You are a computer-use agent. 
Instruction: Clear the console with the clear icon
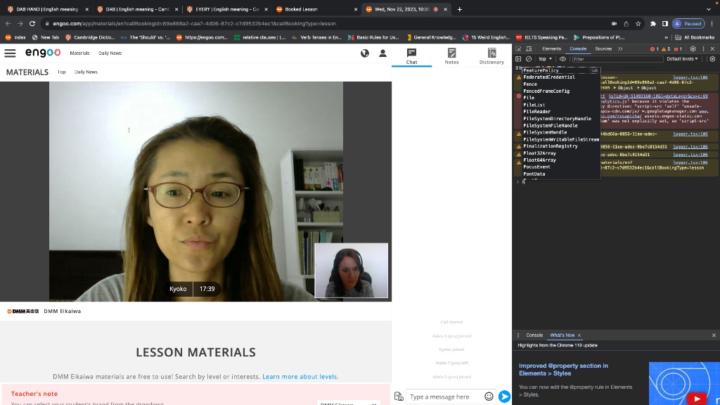[529, 59]
